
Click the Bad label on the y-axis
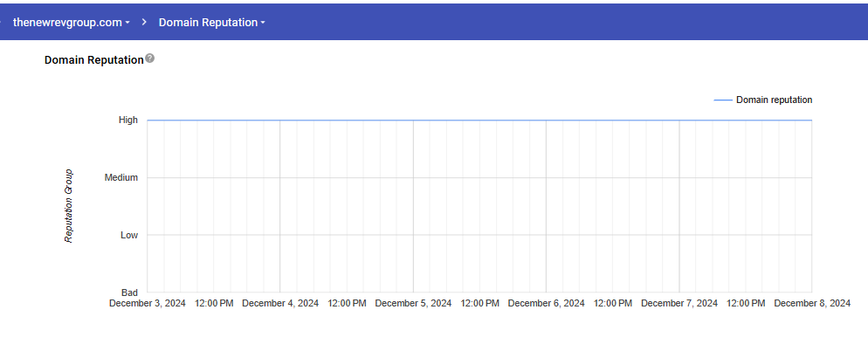pos(128,292)
